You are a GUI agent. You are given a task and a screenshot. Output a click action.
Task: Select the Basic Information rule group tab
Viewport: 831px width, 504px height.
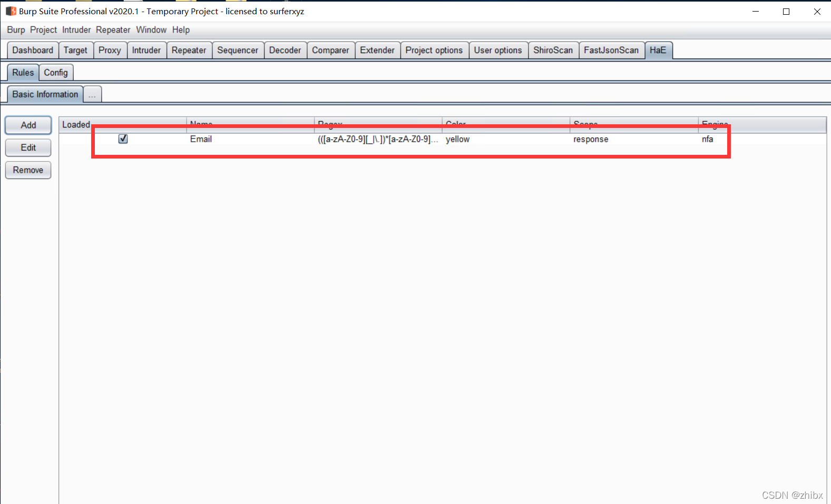45,94
